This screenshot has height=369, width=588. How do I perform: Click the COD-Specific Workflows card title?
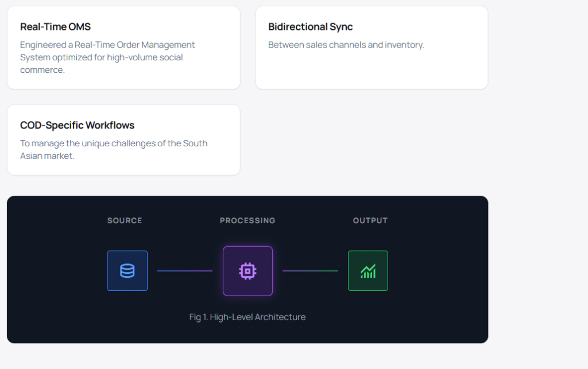click(x=78, y=125)
